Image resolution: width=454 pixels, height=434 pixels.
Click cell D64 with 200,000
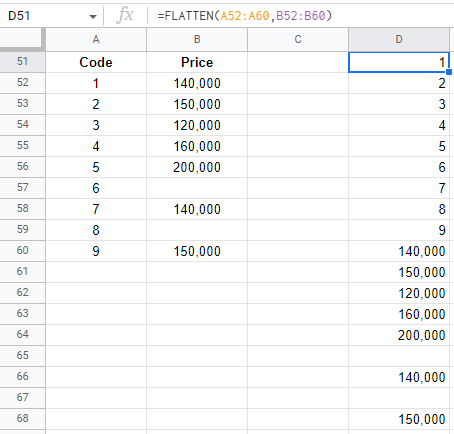tap(399, 335)
